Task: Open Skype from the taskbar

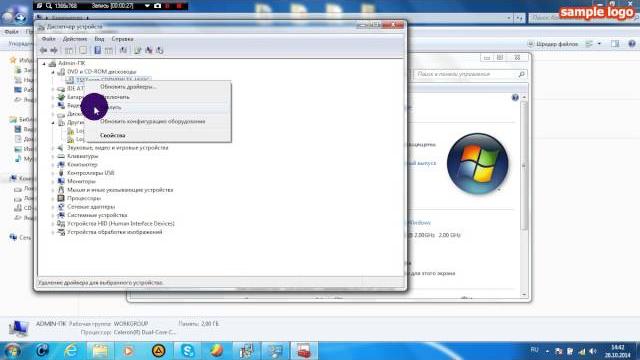Action: pyautogui.click(x=187, y=351)
